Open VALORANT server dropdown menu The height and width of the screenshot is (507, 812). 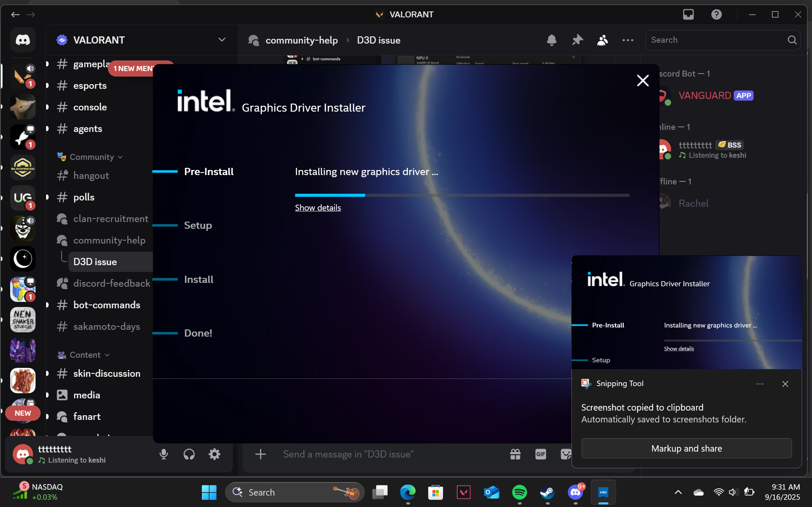click(222, 40)
